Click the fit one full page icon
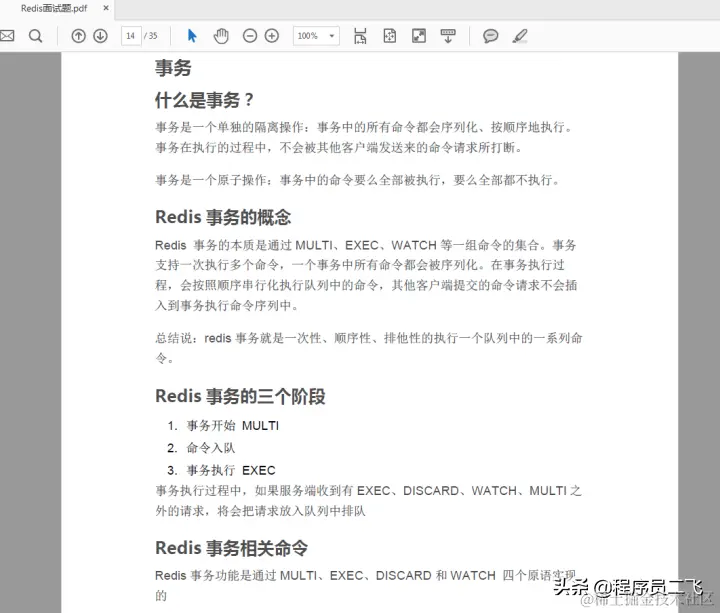720x613 pixels. pos(389,36)
